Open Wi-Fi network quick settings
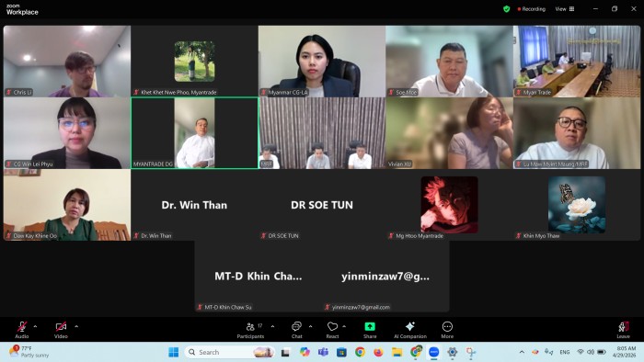 pyautogui.click(x=581, y=352)
